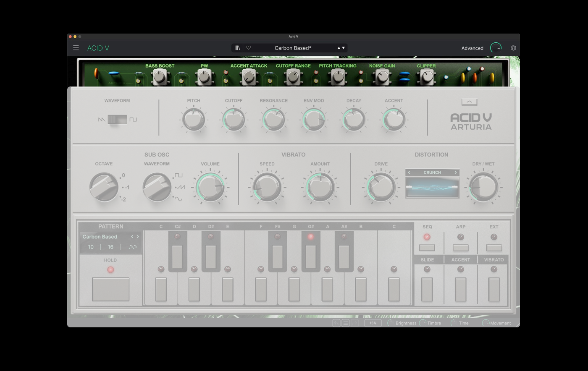Toggle the ACCENT step button
This screenshot has height=371, width=588.
pos(461,290)
